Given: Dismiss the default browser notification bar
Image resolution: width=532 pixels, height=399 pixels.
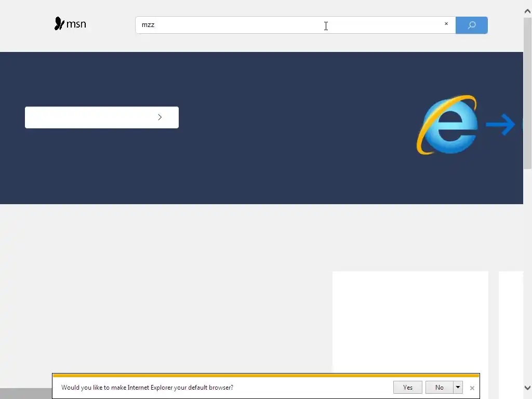Looking at the screenshot, I should click(472, 388).
